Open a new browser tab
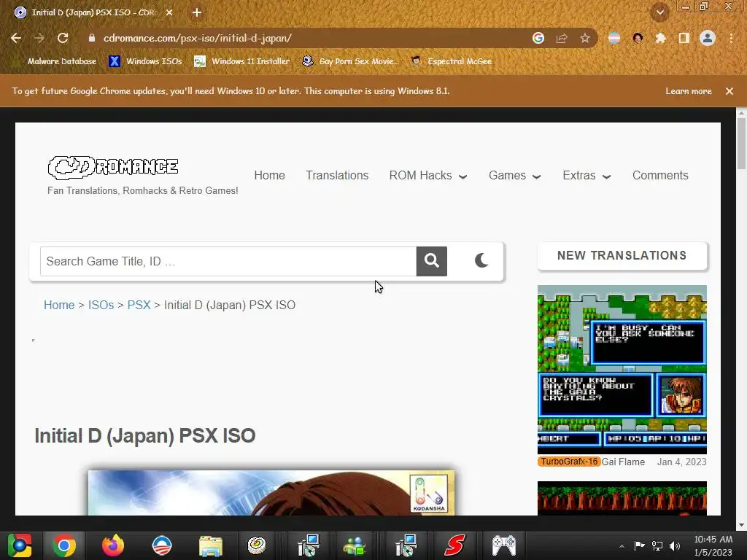Image resolution: width=747 pixels, height=560 pixels. pos(197,12)
